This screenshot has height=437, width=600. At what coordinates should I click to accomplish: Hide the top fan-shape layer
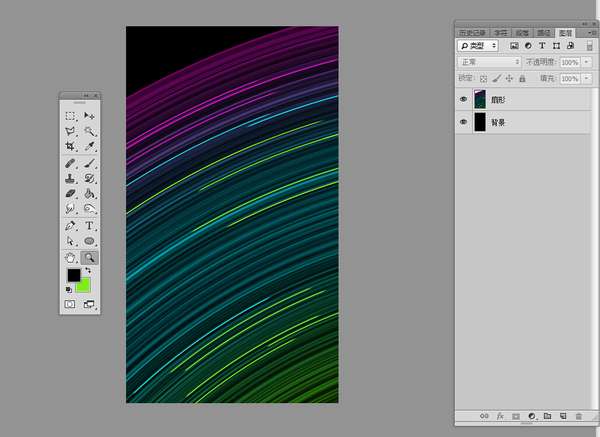(x=463, y=99)
